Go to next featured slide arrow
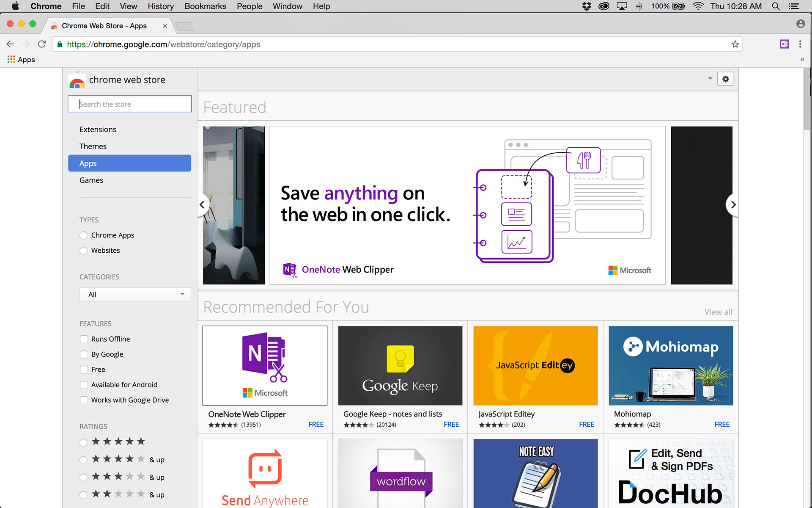 point(733,205)
